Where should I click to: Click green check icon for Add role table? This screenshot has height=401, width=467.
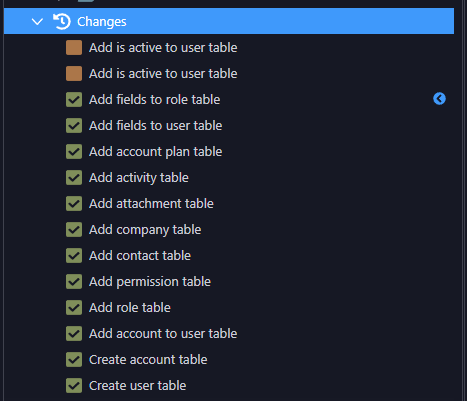74,307
